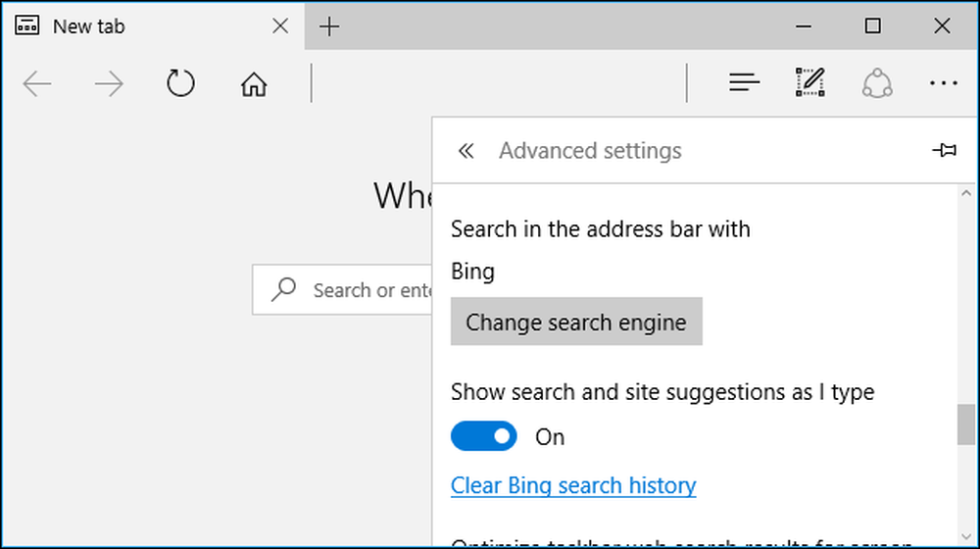
Task: Make a Web Note
Action: (x=810, y=82)
